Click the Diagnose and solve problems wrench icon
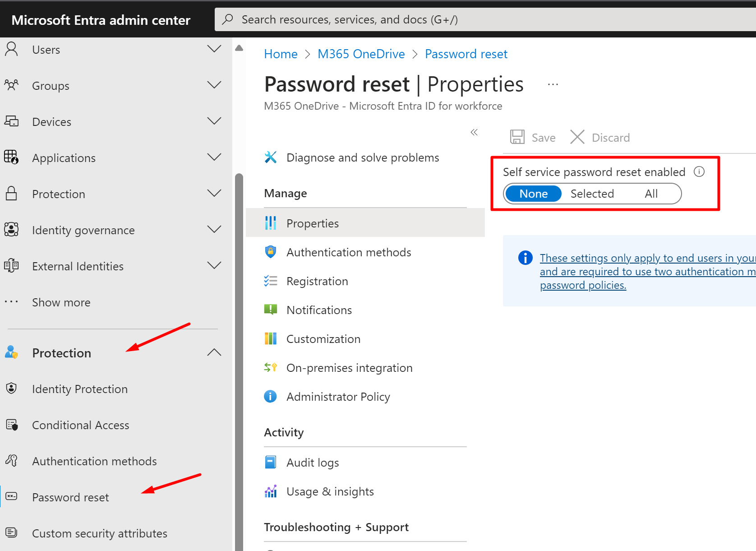756x551 pixels. [x=271, y=157]
